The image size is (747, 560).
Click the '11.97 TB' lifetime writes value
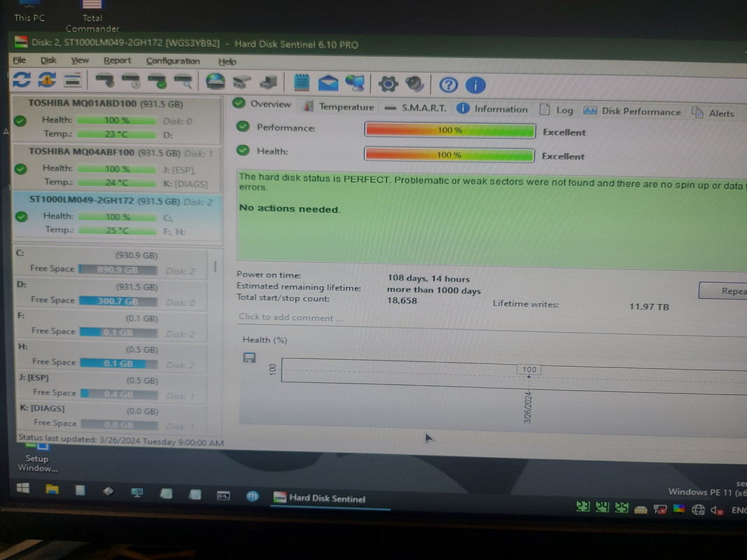(649, 307)
